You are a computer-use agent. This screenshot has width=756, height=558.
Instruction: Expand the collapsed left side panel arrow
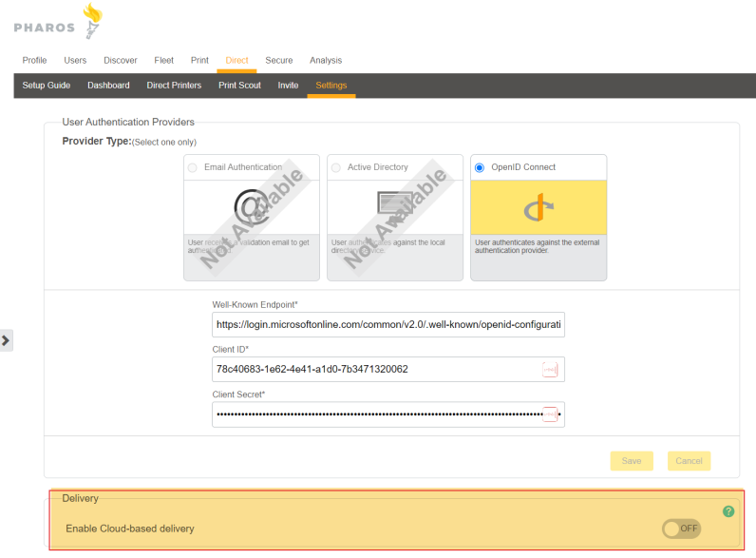(x=6, y=340)
